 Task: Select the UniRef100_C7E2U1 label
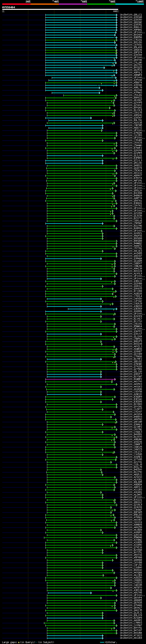click(x=131, y=40)
